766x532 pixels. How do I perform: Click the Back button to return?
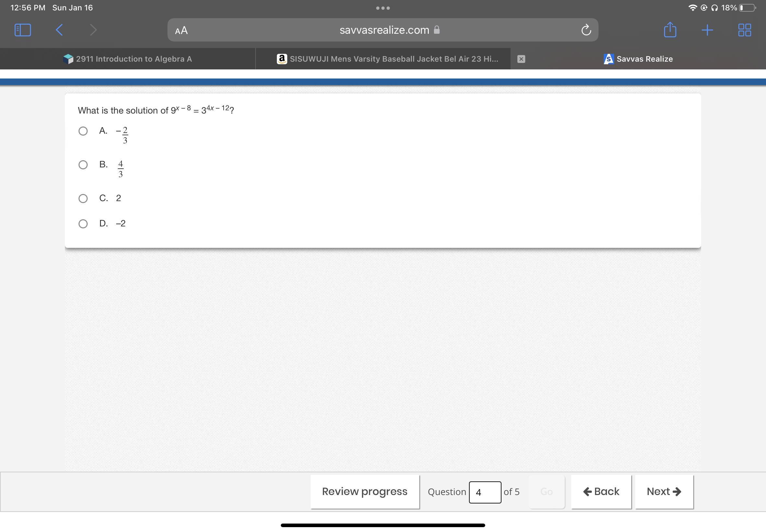[601, 491]
